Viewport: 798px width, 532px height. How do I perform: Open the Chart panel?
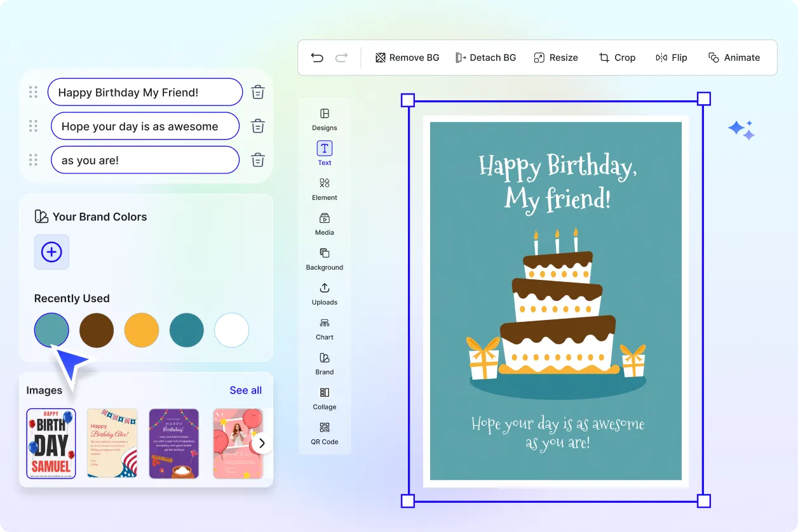(x=324, y=329)
